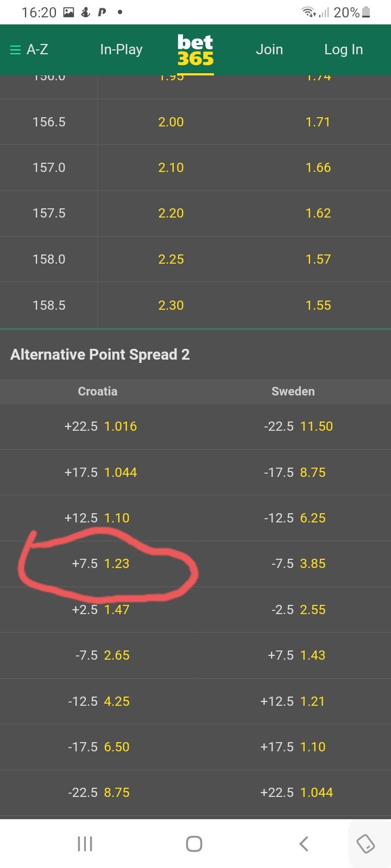Image resolution: width=391 pixels, height=868 pixels.
Task: Select Sweden -7.5 at odds 3.85
Action: 293,564
